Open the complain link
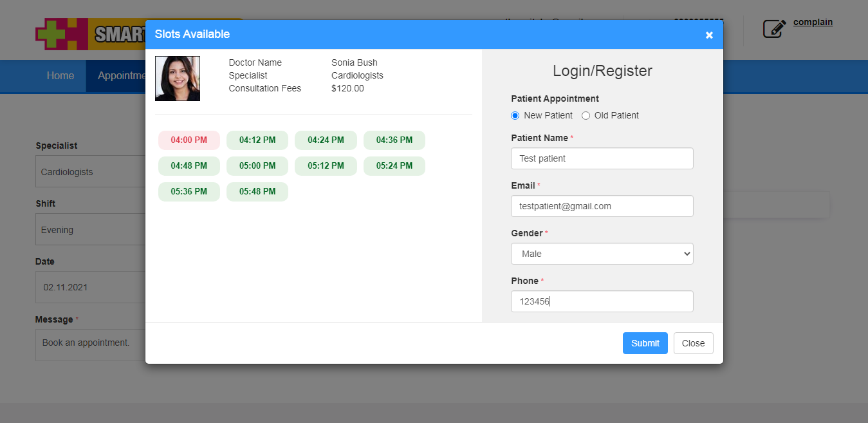This screenshot has height=423, width=868. (813, 23)
